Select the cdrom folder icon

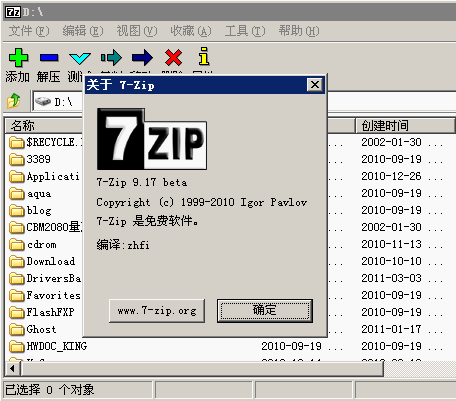coord(17,244)
